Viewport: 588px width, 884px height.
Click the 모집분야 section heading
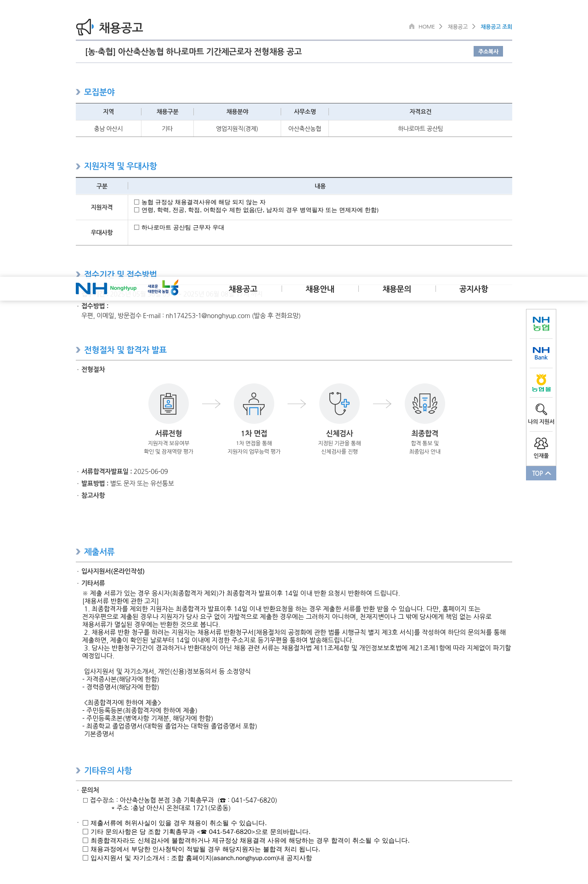tap(99, 92)
